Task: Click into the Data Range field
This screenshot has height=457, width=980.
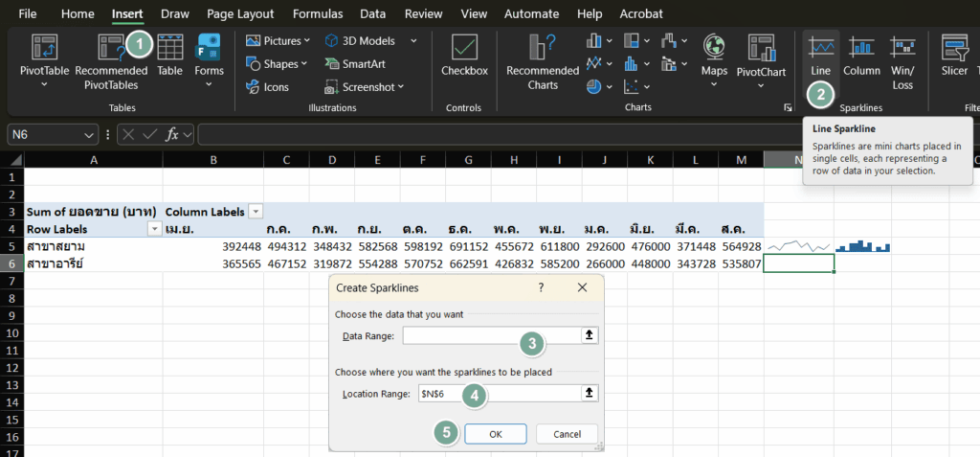Action: [492, 335]
